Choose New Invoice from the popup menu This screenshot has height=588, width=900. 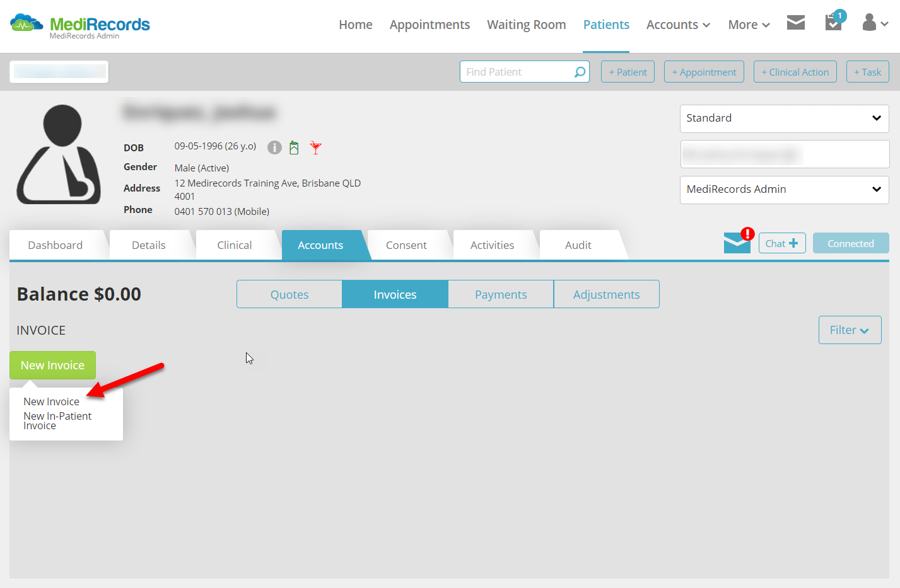point(52,401)
